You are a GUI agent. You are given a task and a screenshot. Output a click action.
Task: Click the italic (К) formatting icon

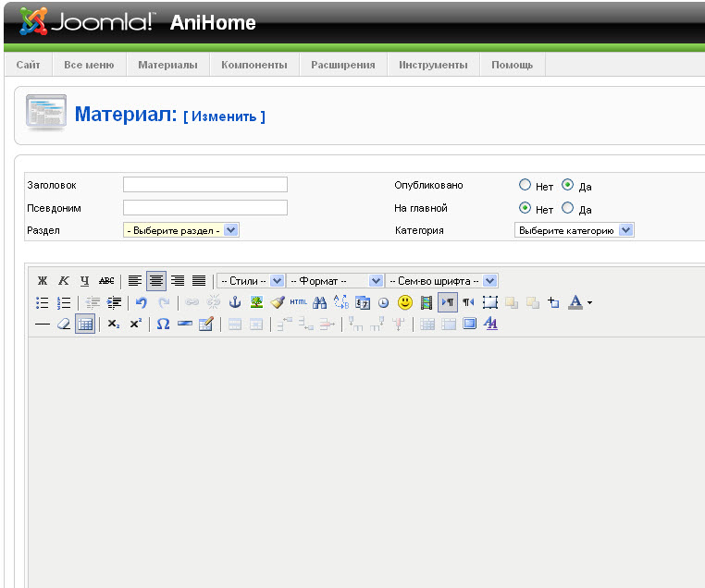pos(64,281)
